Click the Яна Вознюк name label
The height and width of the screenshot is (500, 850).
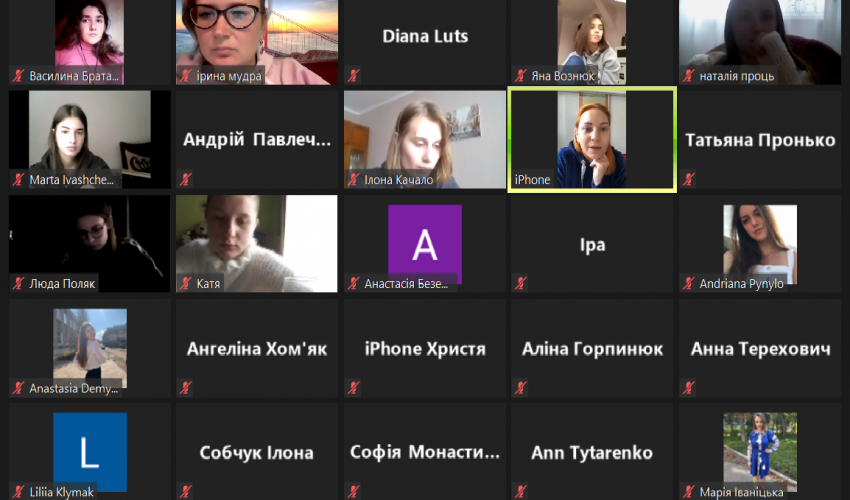563,76
